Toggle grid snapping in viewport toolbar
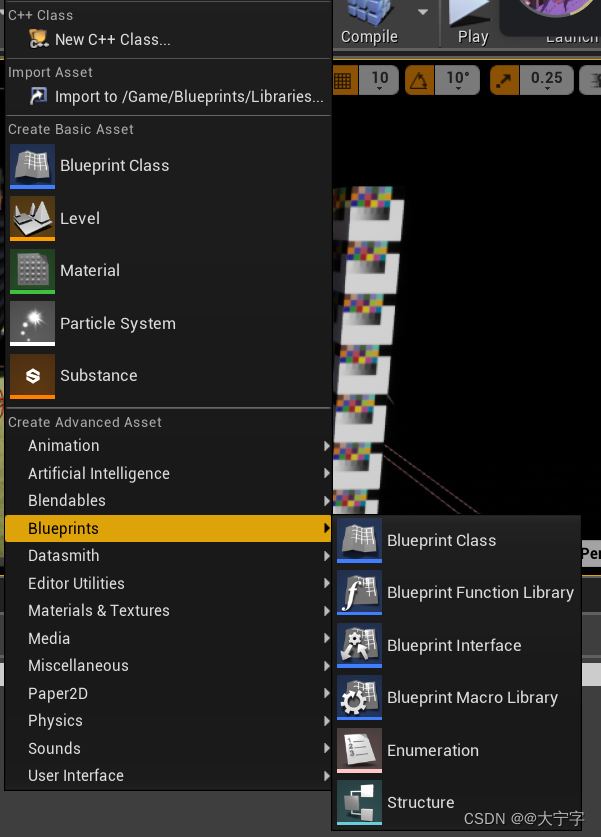The image size is (601, 837). 344,80
